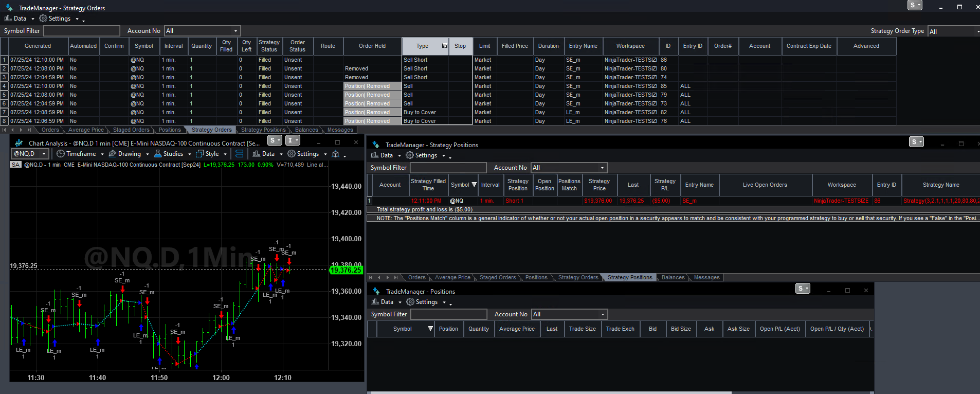Switch to Messages tab in Strategy Positions window
The width and height of the screenshot is (980, 394).
[x=706, y=278]
